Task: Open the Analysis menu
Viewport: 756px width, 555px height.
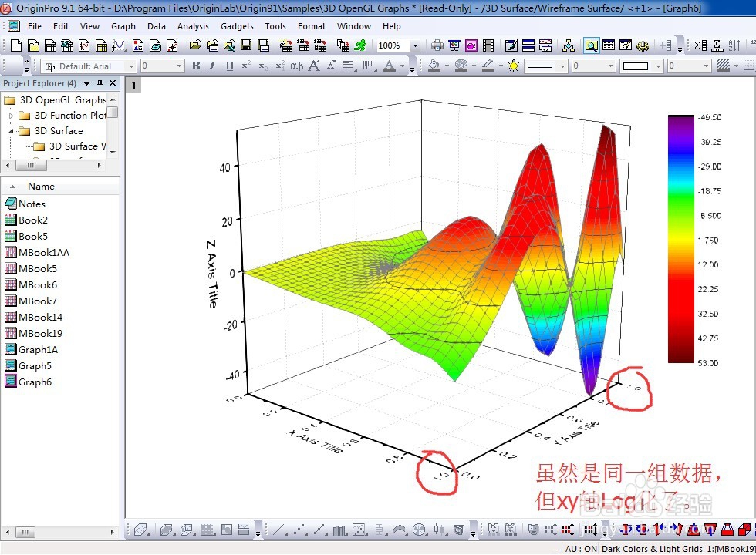Action: tap(193, 26)
